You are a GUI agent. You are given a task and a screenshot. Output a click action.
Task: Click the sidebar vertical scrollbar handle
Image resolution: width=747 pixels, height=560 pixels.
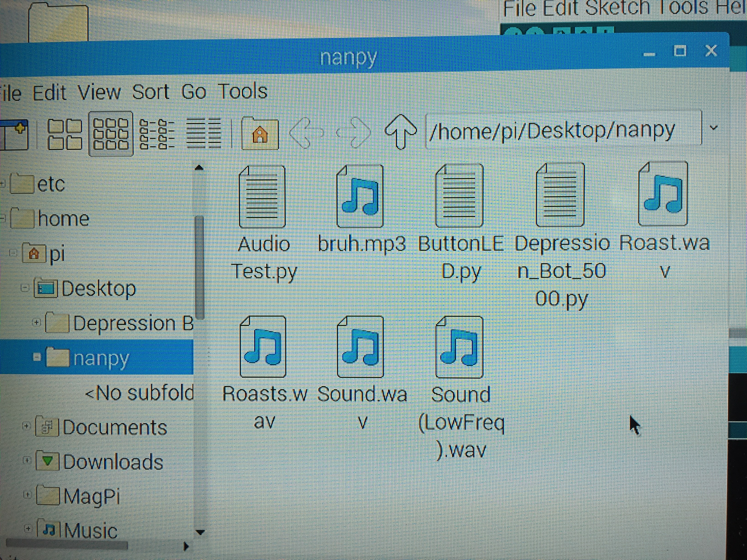pyautogui.click(x=200, y=267)
